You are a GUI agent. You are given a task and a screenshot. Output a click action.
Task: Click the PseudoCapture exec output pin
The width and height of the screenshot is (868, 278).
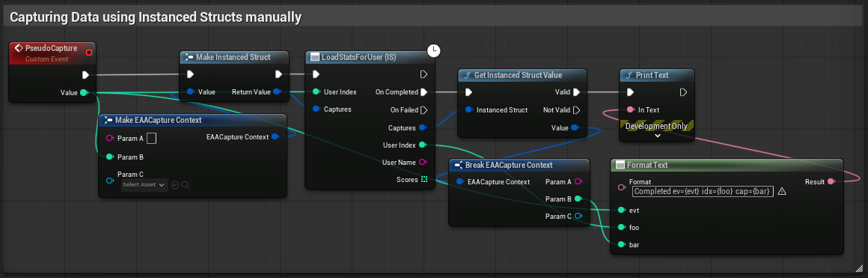tap(85, 74)
